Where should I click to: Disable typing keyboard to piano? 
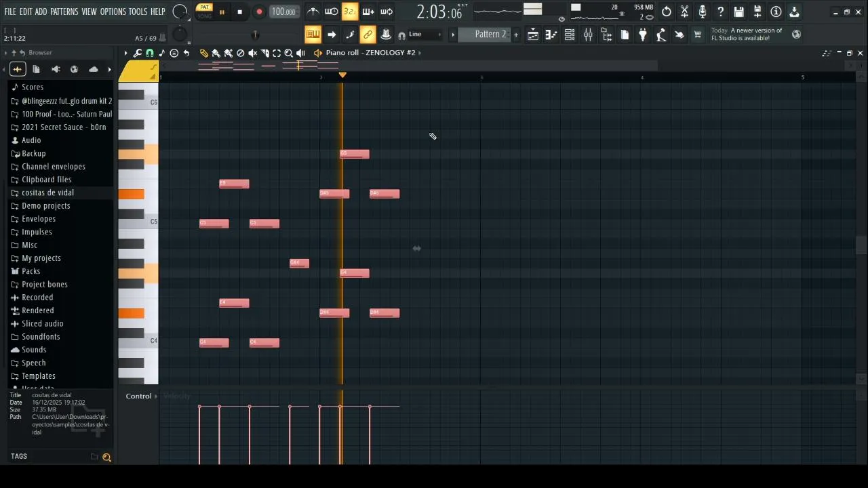313,35
